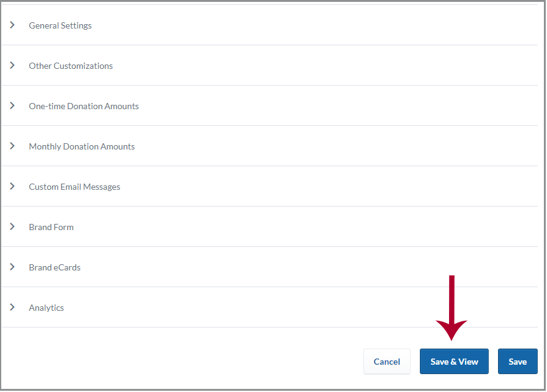Screen dimensions: 547x392
Task: Open the General Settings section label
Action: 60,25
